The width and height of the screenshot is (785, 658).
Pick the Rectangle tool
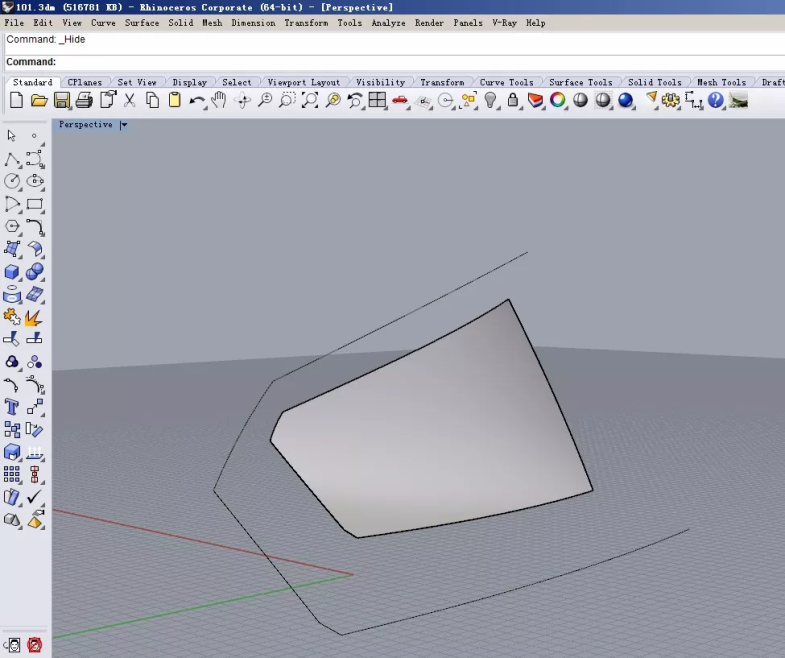35,204
